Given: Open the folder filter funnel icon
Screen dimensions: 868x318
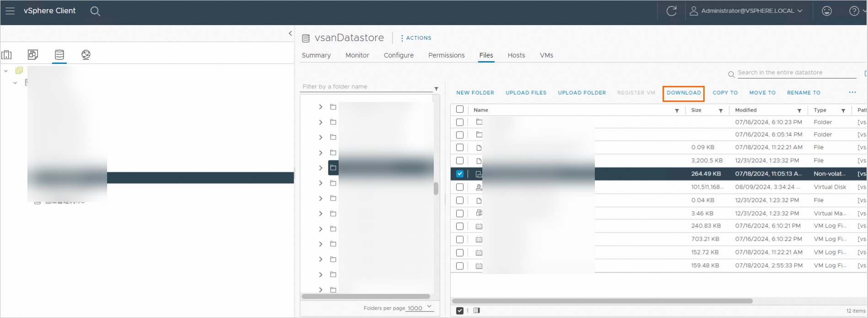Looking at the screenshot, I should click(x=436, y=89).
